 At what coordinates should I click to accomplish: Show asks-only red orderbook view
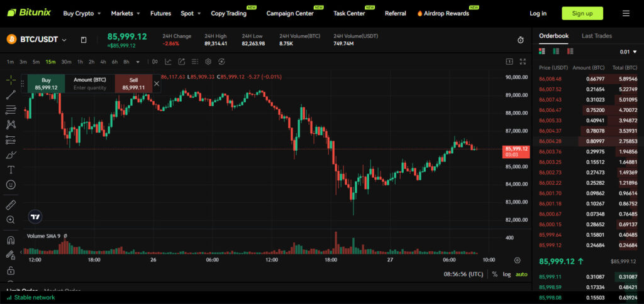[x=570, y=52]
